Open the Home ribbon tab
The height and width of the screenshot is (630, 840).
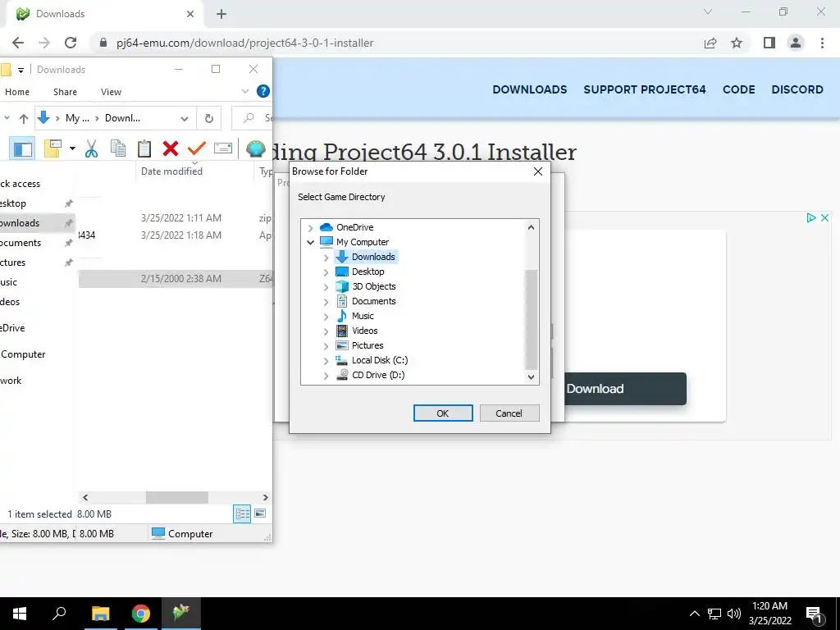point(17,92)
